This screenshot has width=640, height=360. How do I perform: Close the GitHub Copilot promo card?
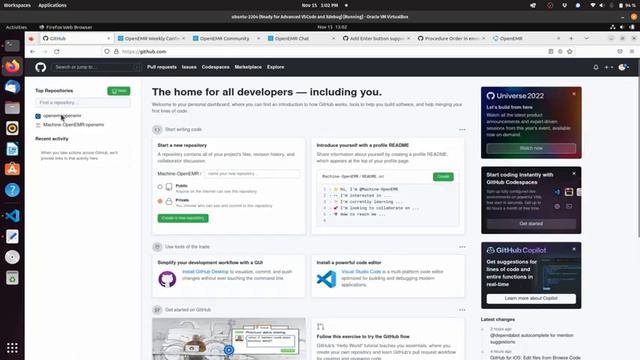(x=574, y=249)
